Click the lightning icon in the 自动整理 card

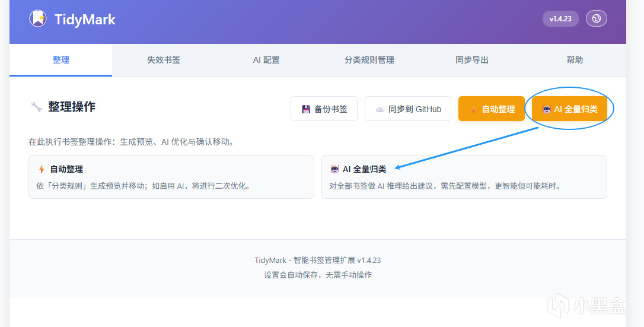tap(42, 169)
